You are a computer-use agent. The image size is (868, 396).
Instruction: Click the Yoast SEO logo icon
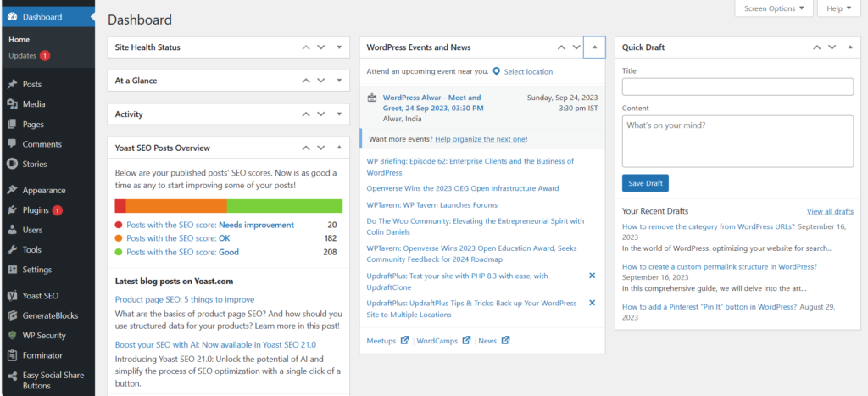point(12,296)
